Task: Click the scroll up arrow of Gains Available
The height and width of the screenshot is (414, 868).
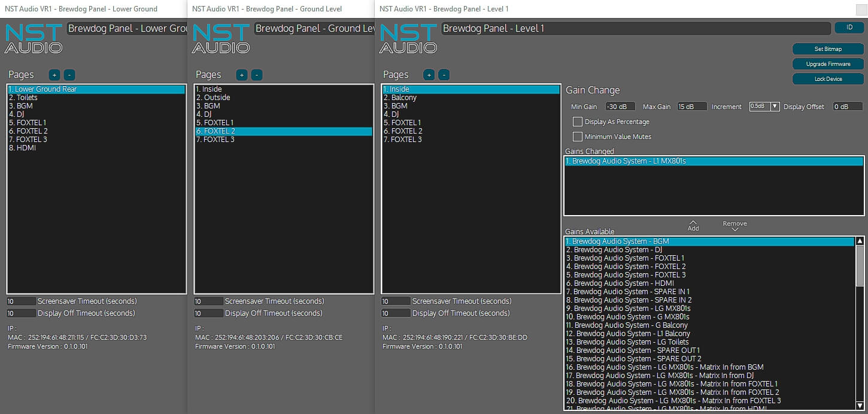Action: click(x=860, y=241)
